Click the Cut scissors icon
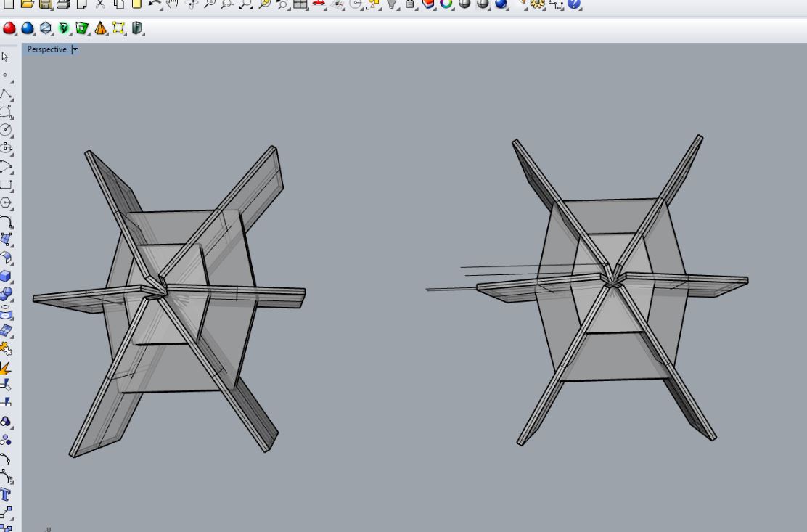This screenshot has height=532, width=807. [100, 4]
